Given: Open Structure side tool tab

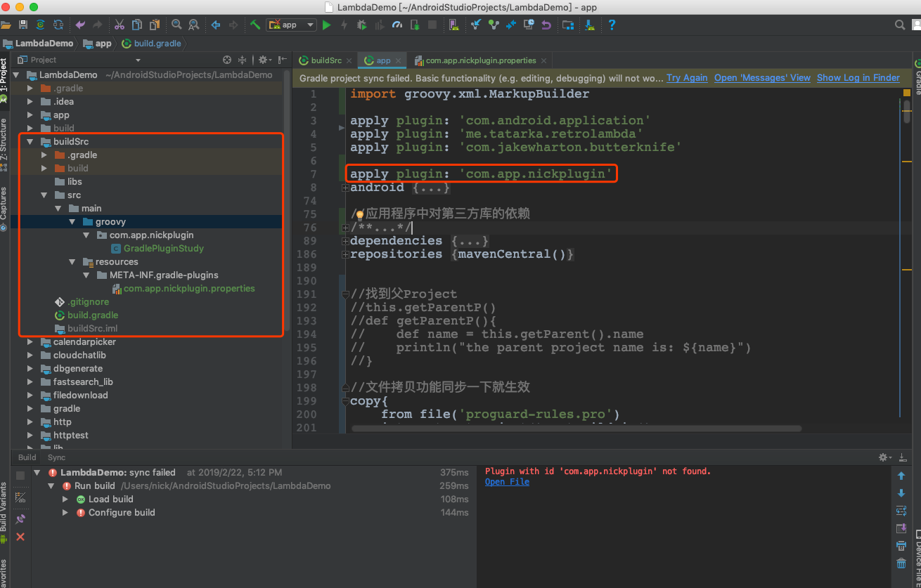Looking at the screenshot, I should click(x=4, y=145).
